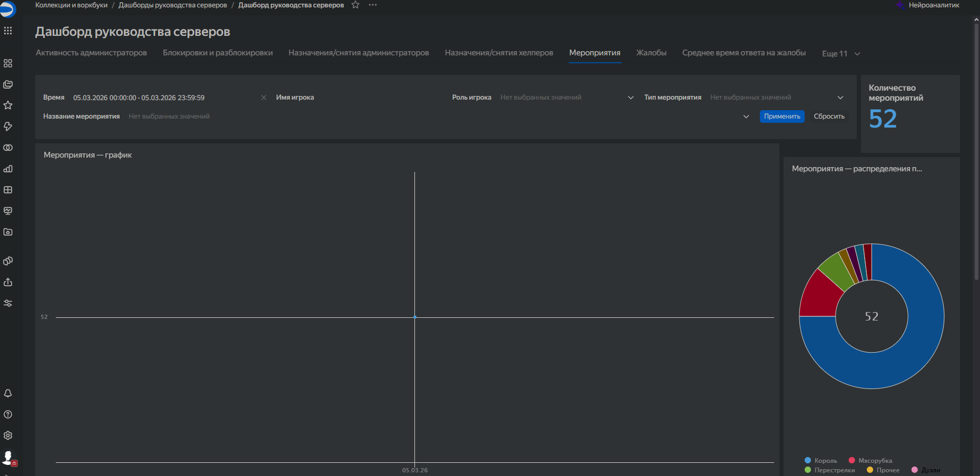This screenshot has height=476, width=980.
Task: Click the notifications bell icon
Action: 8,393
